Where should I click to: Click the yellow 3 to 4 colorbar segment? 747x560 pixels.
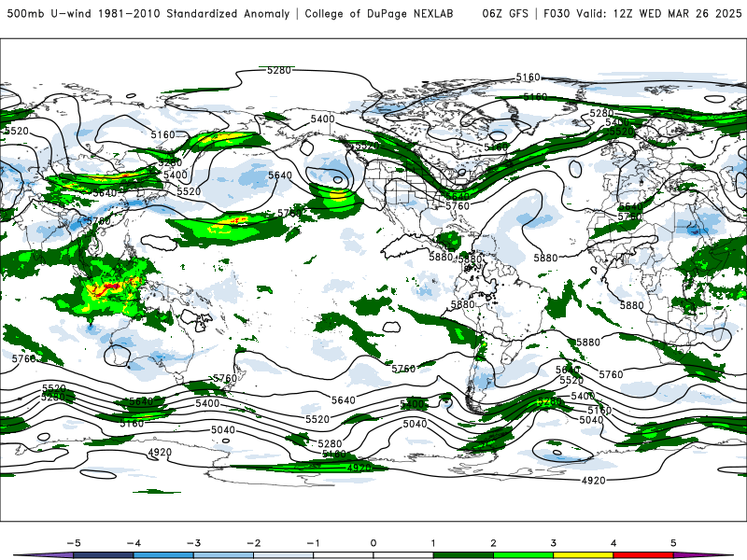coord(583,555)
